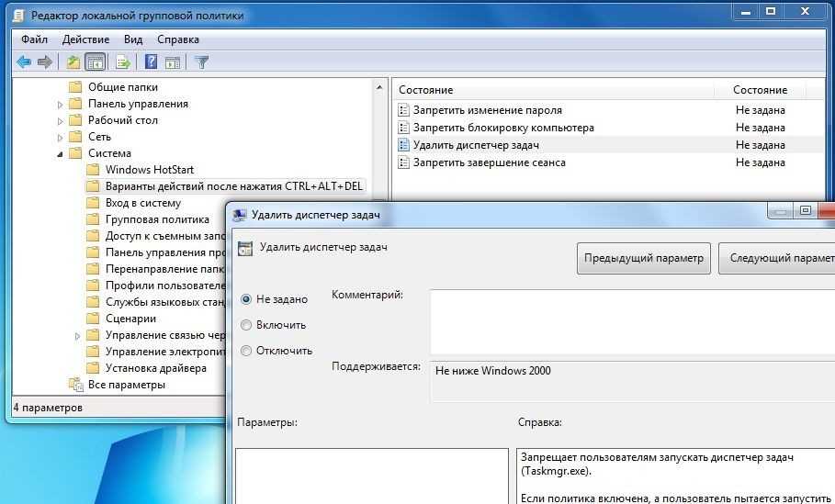Image resolution: width=835 pixels, height=504 pixels.
Task: Select policy 'Запретить завершение сеанса'
Action: [490, 162]
